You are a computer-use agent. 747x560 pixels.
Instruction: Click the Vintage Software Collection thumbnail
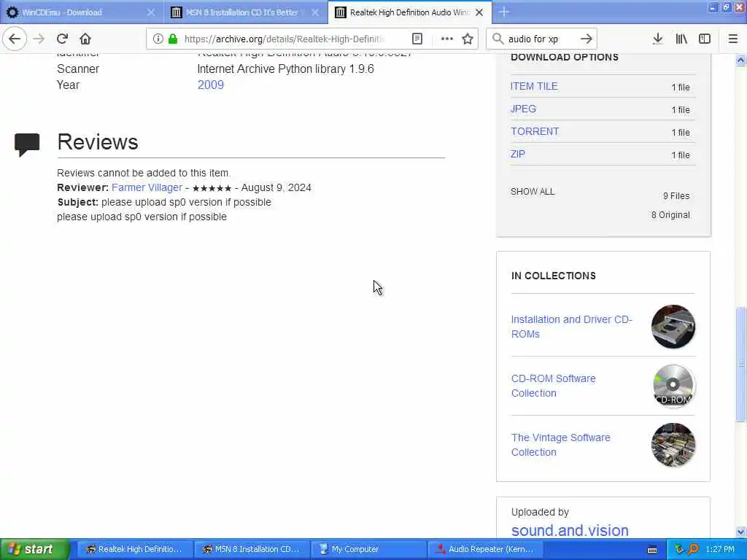click(x=673, y=445)
